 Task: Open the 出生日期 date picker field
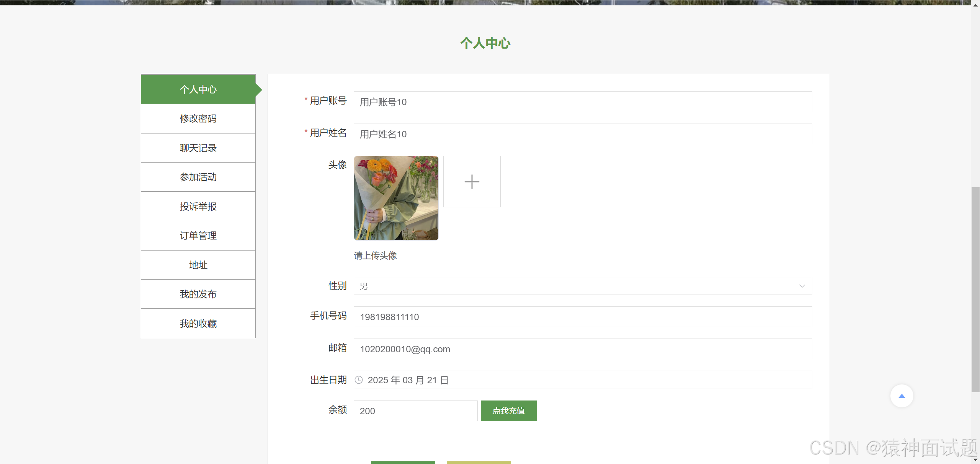pos(582,380)
